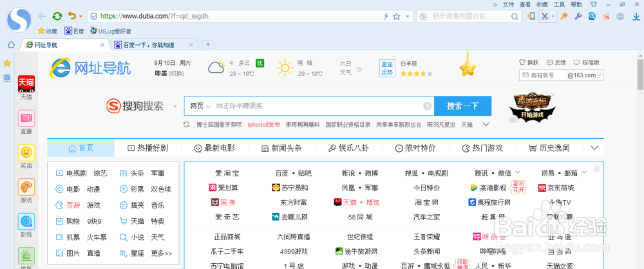Image resolution: width=644 pixels, height=269 pixels.
Task: Click the home icon left of tabs
Action: 11,44
